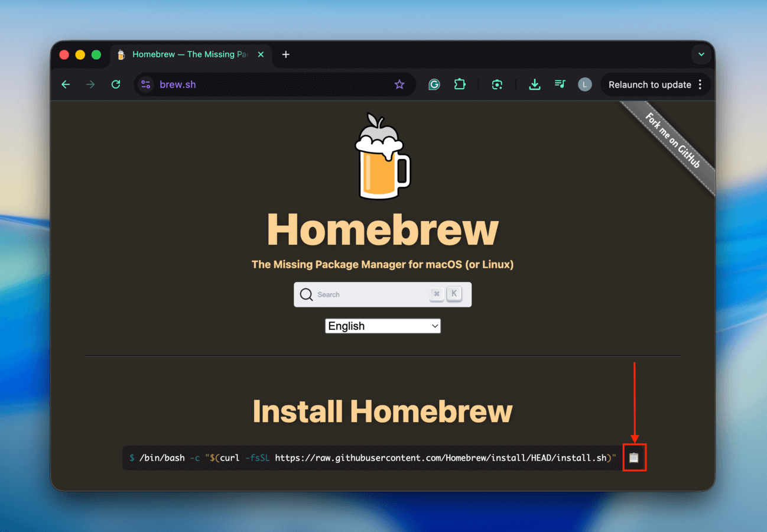Image resolution: width=767 pixels, height=532 pixels.
Task: Start a Google Lens image search
Action: click(x=497, y=85)
